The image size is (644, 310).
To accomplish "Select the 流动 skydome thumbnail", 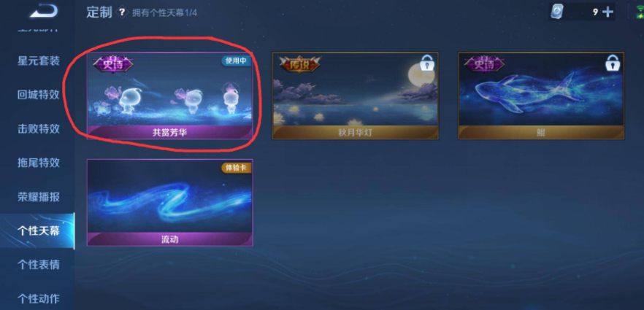I will pyautogui.click(x=169, y=203).
